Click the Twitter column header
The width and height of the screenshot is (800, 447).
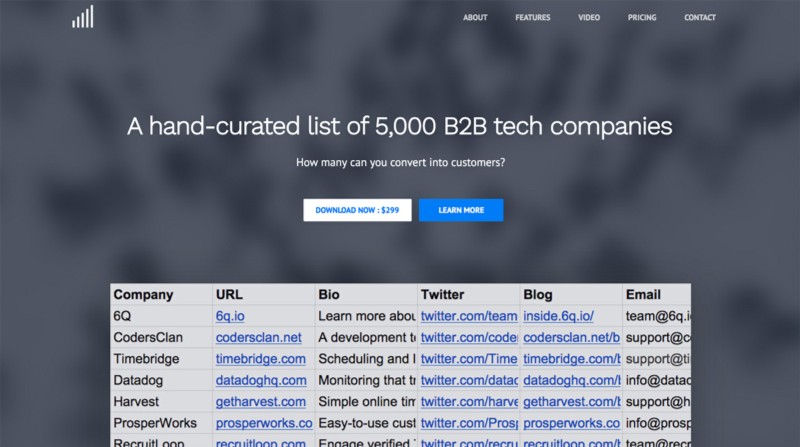click(x=442, y=295)
